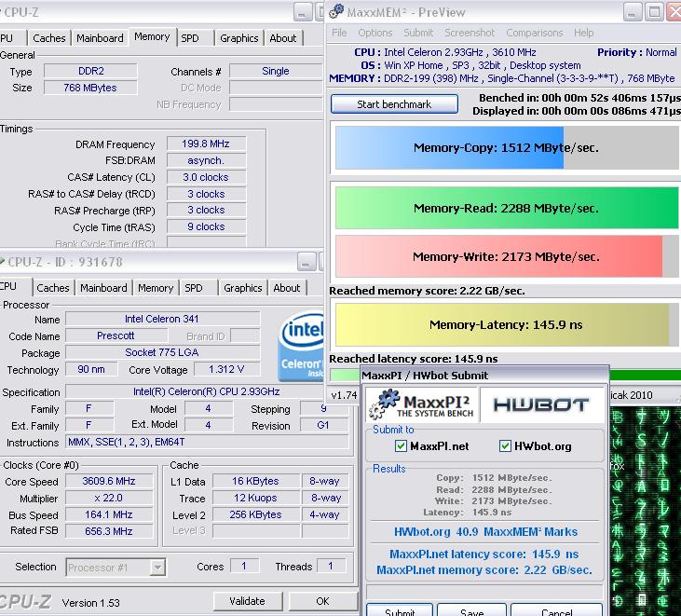Click the Code Name Prescott value
Viewport: 681px width, 616px height.
click(x=116, y=335)
